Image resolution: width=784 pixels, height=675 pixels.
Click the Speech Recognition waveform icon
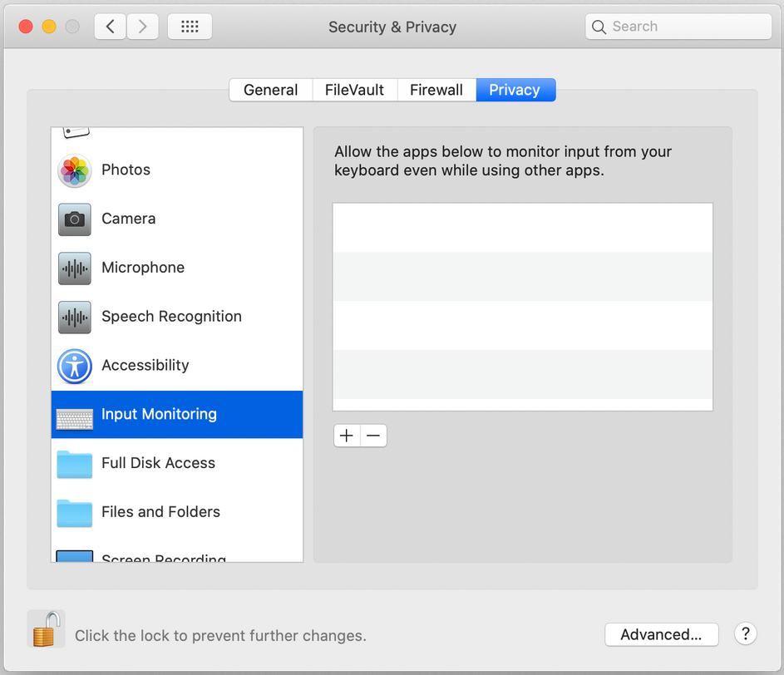pyautogui.click(x=75, y=317)
